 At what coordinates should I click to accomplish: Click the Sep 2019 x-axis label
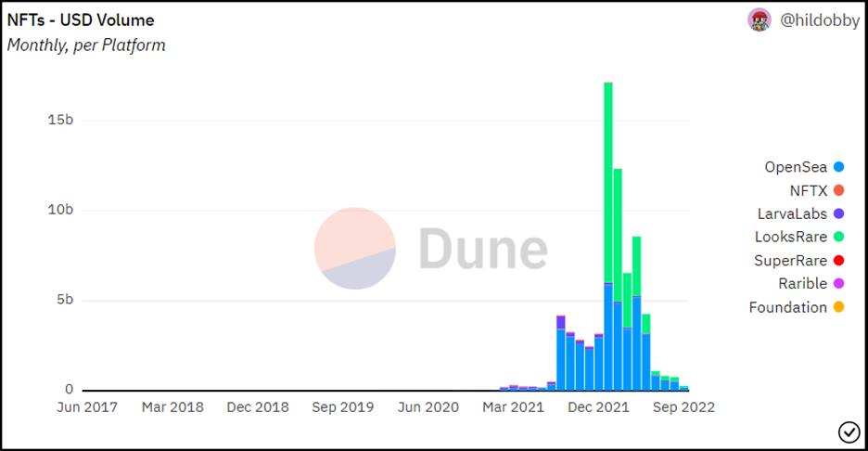click(x=343, y=407)
